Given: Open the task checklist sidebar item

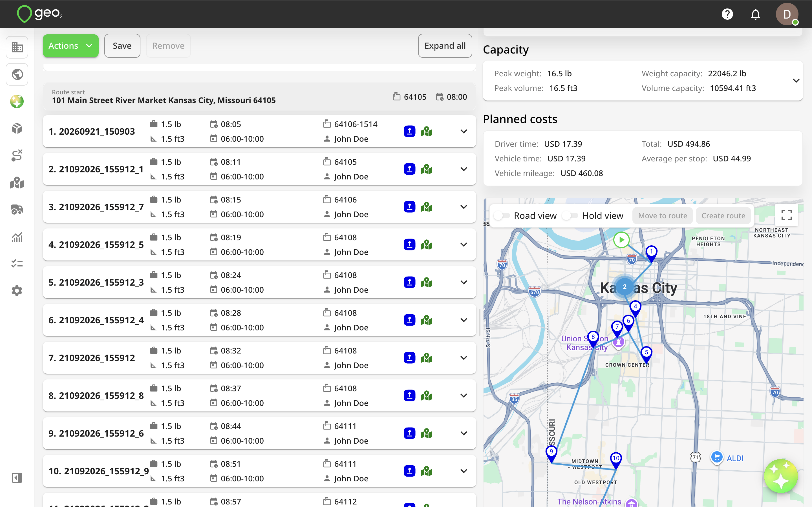Looking at the screenshot, I should click(17, 264).
